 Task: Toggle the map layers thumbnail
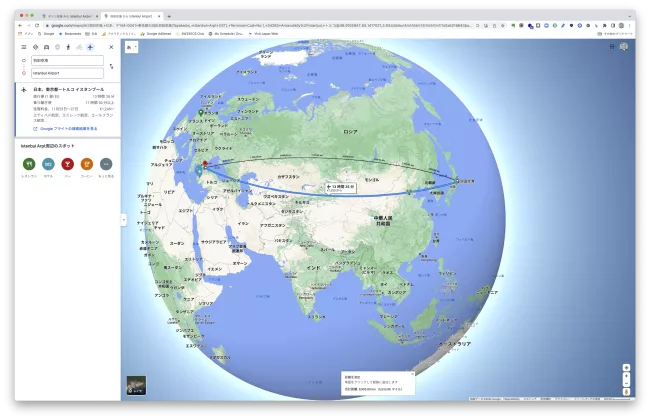click(x=136, y=385)
